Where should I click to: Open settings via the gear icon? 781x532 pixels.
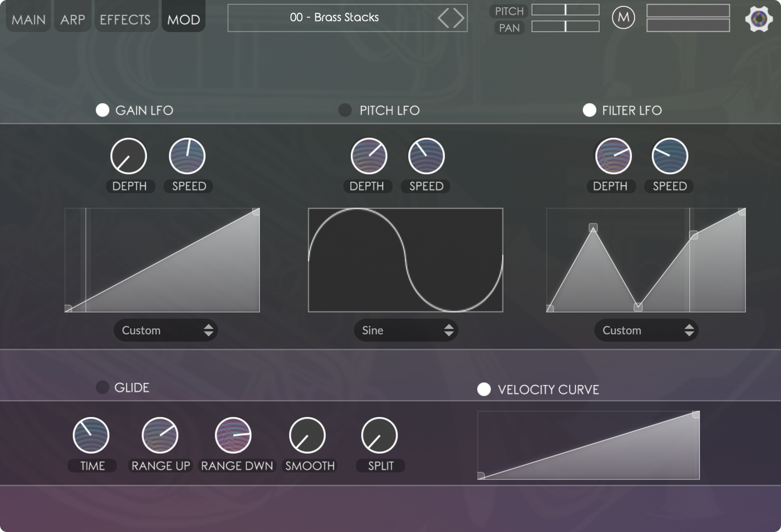758,19
